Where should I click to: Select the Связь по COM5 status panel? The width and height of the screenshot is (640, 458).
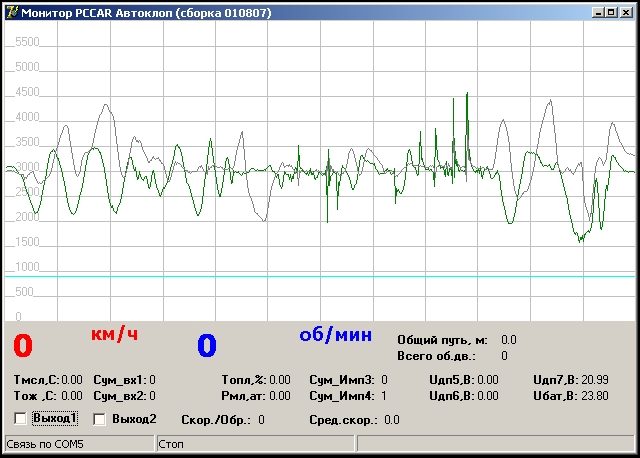coord(78,443)
